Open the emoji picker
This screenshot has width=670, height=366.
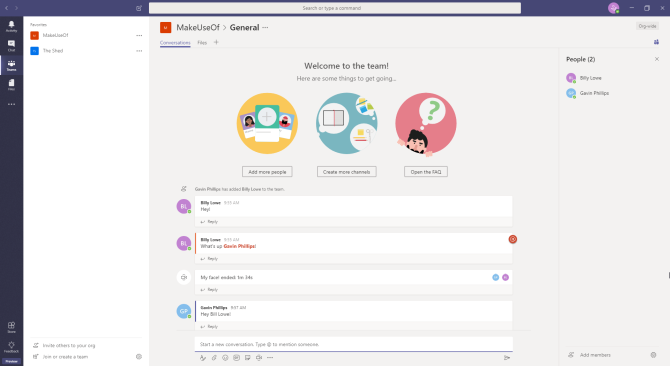(x=225, y=358)
